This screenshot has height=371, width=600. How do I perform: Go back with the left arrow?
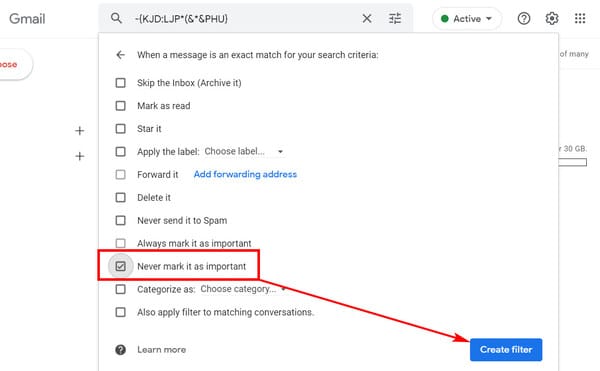pos(121,55)
